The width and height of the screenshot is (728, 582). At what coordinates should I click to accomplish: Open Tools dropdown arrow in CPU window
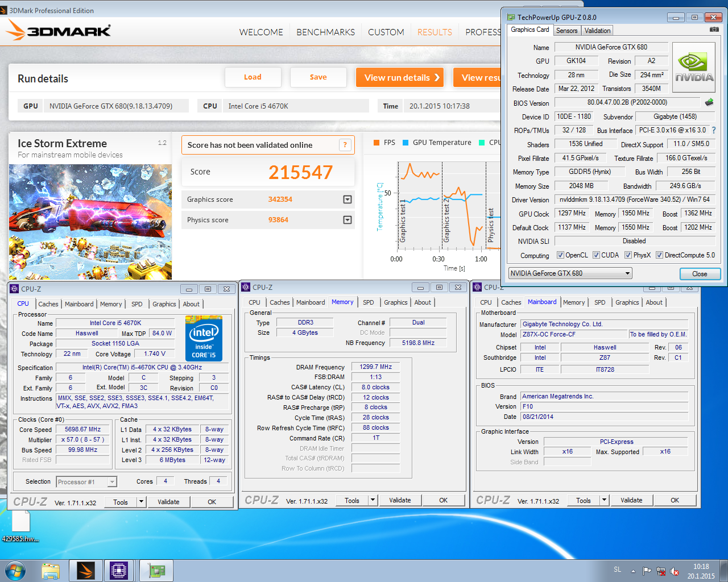click(142, 502)
